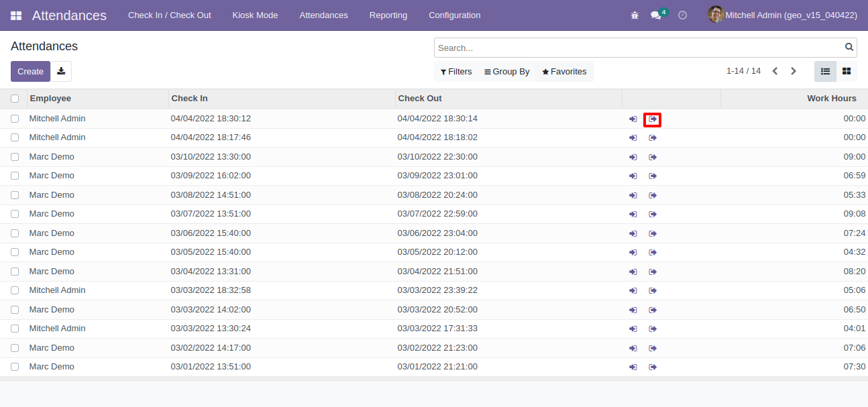The height and width of the screenshot is (407, 868).
Task: Open Kiosk Mode menu
Action: click(255, 15)
